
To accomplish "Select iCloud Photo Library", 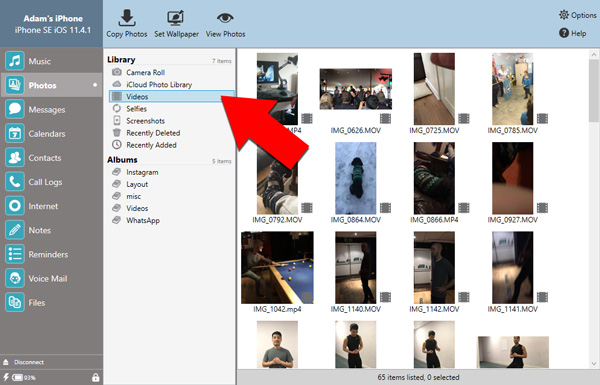I will (171, 84).
